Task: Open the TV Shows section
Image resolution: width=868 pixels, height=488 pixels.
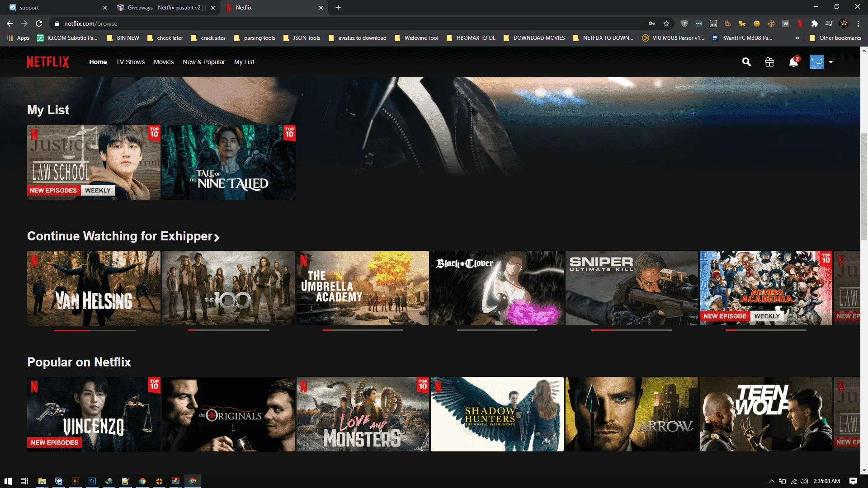Action: 130,62
